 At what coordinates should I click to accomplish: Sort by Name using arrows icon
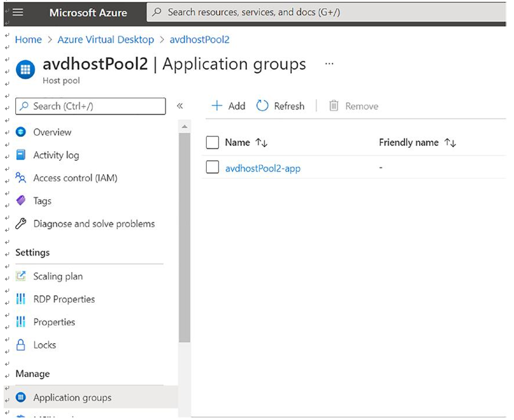tap(262, 142)
